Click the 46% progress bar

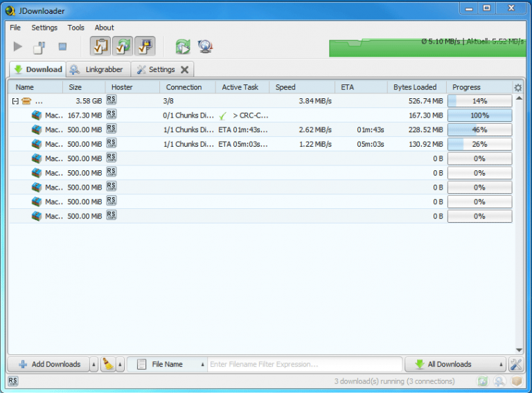click(x=480, y=130)
